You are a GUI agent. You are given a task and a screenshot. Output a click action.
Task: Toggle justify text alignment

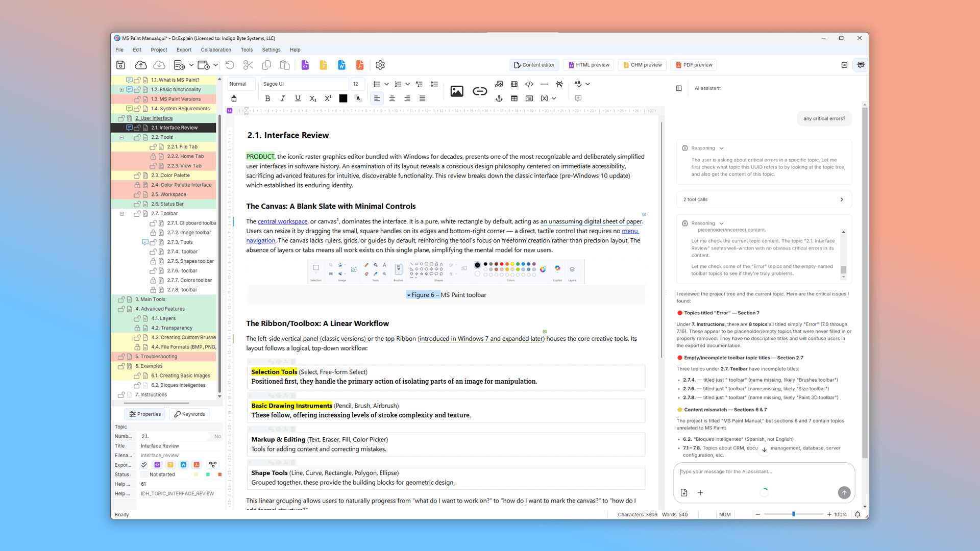pyautogui.click(x=422, y=98)
